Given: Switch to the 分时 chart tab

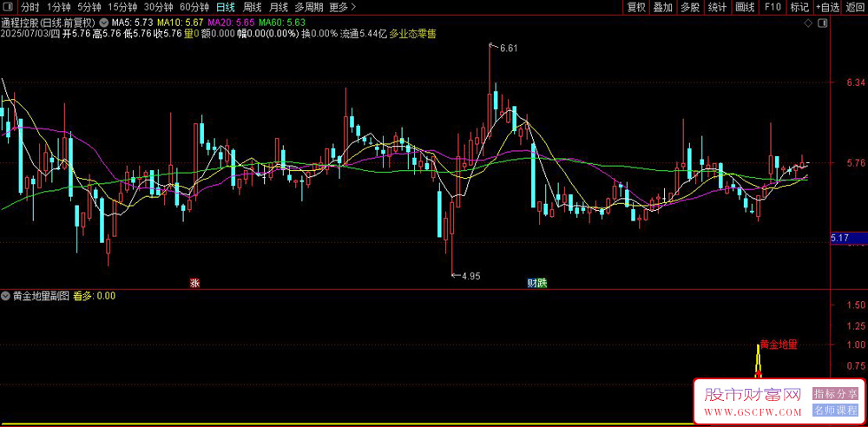Looking at the screenshot, I should (30, 7).
